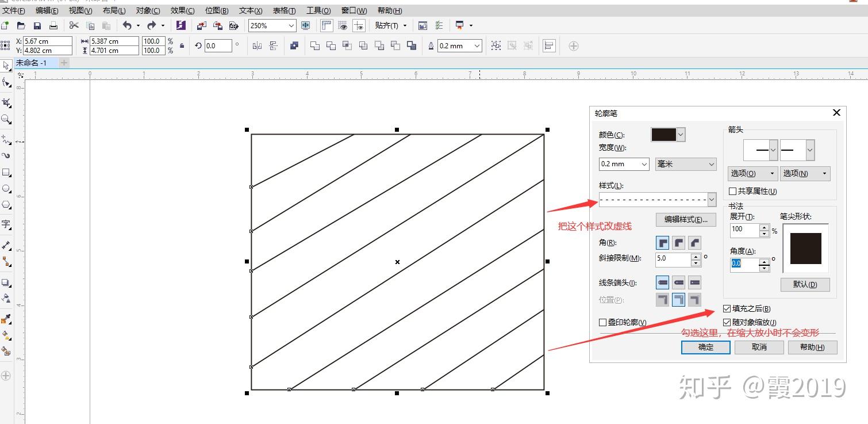Toggle the show grid button
Screen dimensions: 868x424
tap(343, 25)
